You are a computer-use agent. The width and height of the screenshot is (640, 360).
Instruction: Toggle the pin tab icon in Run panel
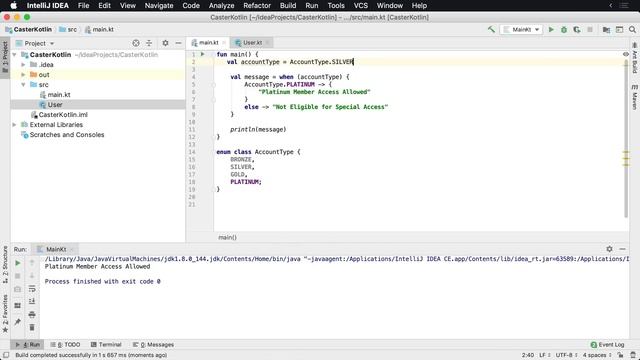18,322
